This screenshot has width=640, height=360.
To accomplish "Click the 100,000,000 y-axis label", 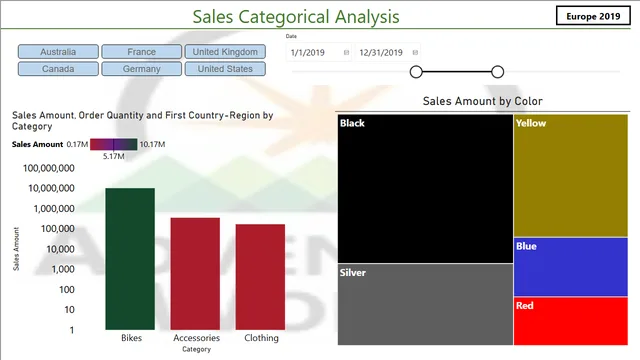I will click(49, 168).
